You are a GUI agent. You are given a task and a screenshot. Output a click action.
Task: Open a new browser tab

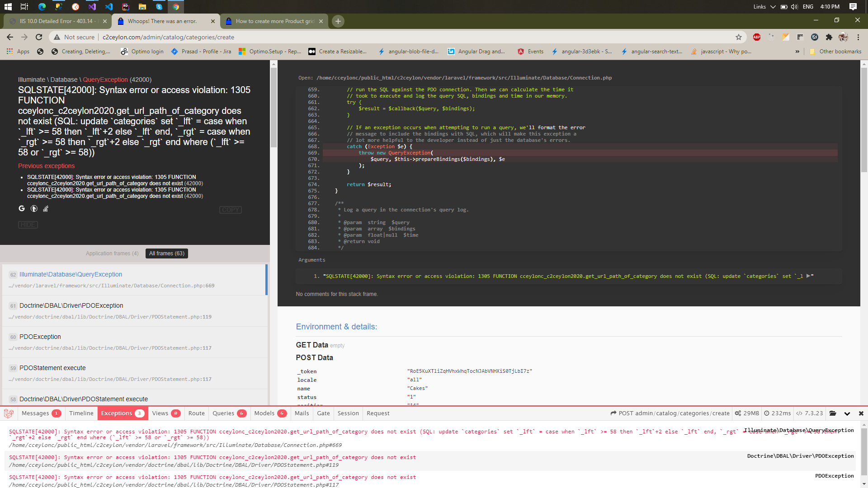click(x=338, y=21)
